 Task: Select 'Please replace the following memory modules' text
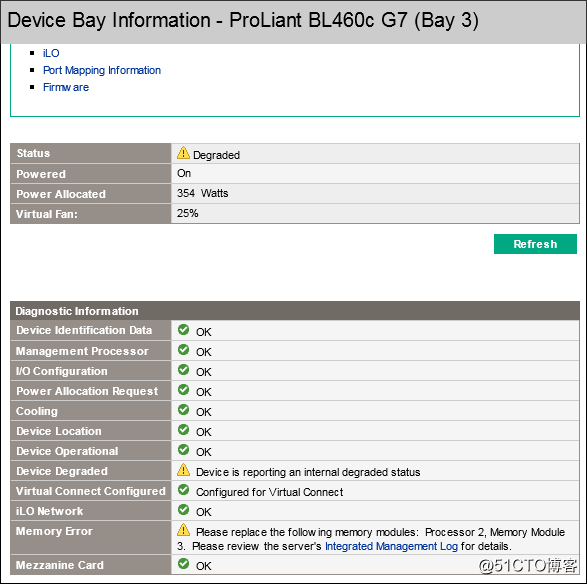click(x=307, y=532)
